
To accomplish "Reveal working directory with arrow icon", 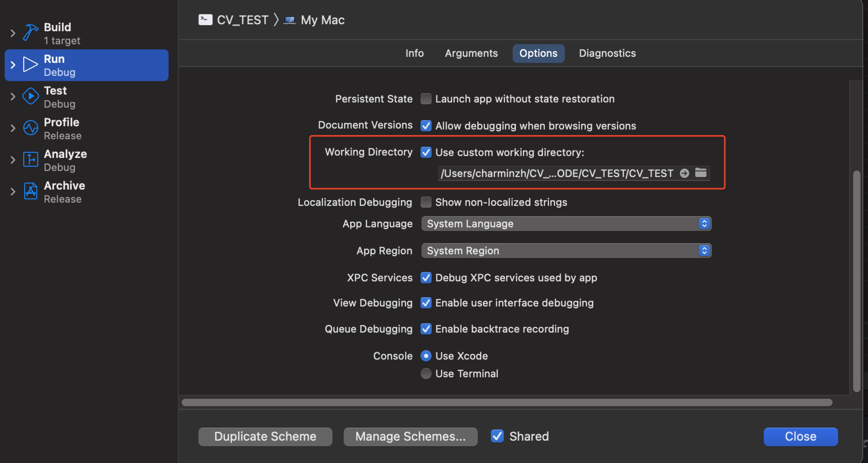I will tap(685, 173).
